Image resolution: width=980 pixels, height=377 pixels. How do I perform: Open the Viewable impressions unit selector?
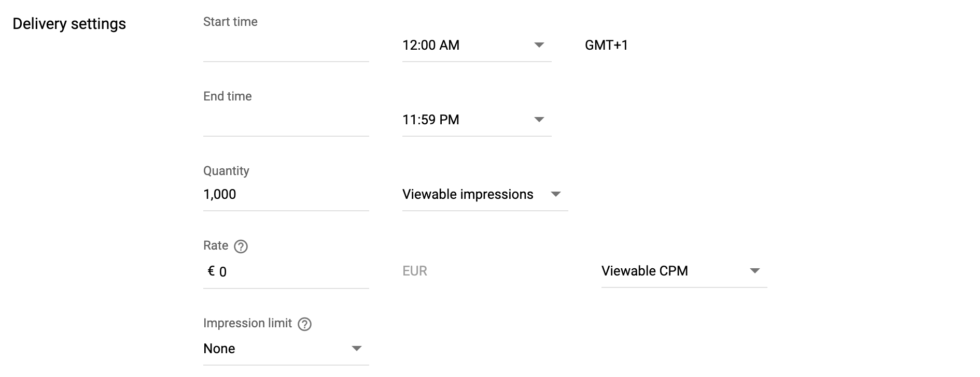click(x=485, y=194)
